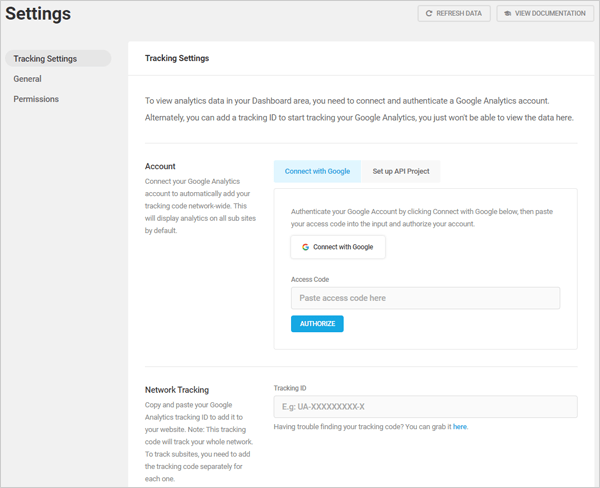This screenshot has width=600, height=488.
Task: Click the Authorize button
Action: click(x=317, y=324)
